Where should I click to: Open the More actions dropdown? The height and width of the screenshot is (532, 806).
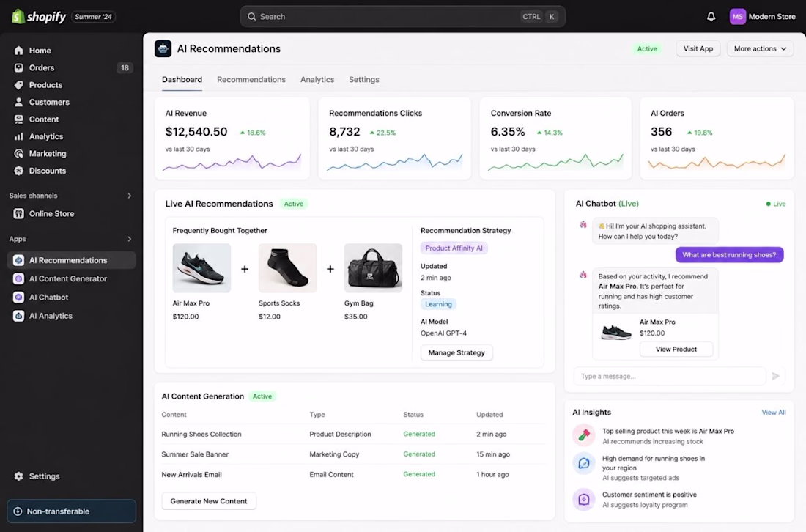coord(760,49)
